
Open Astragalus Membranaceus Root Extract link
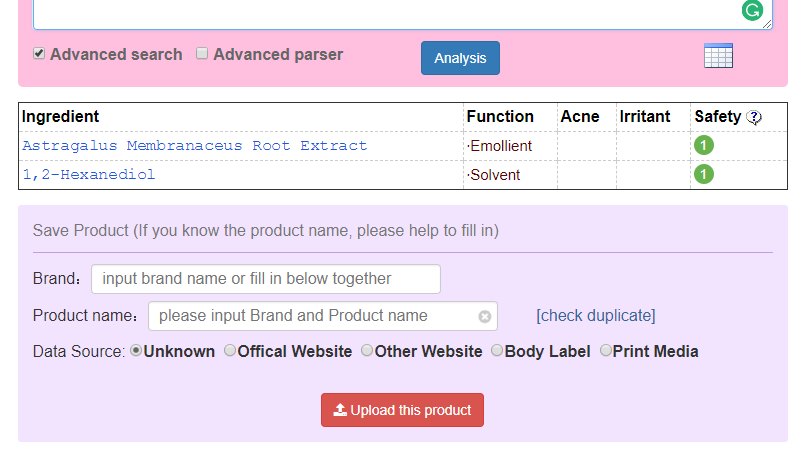195,146
